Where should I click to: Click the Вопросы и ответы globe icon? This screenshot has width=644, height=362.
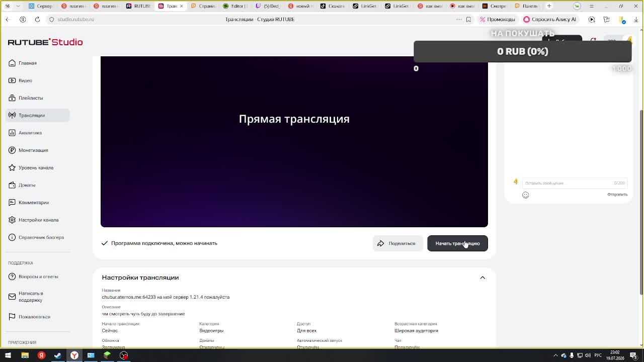[x=12, y=277]
